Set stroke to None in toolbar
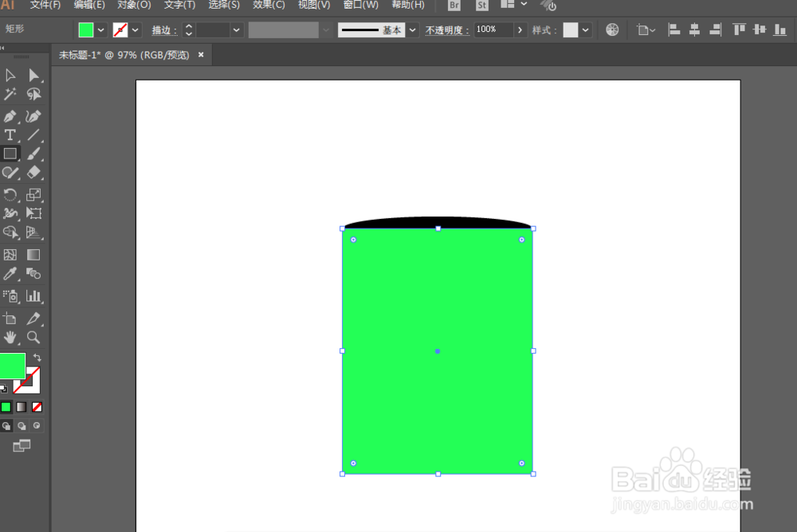 coord(120,29)
